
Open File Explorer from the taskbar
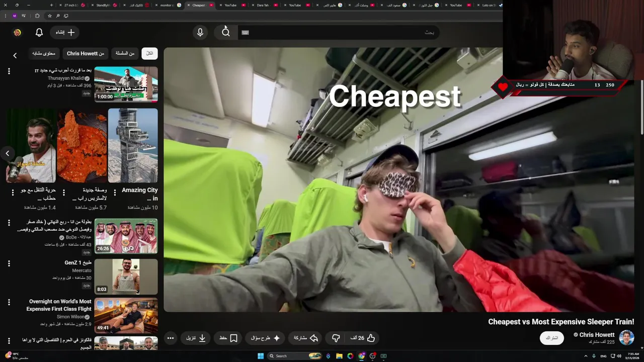[x=339, y=356]
